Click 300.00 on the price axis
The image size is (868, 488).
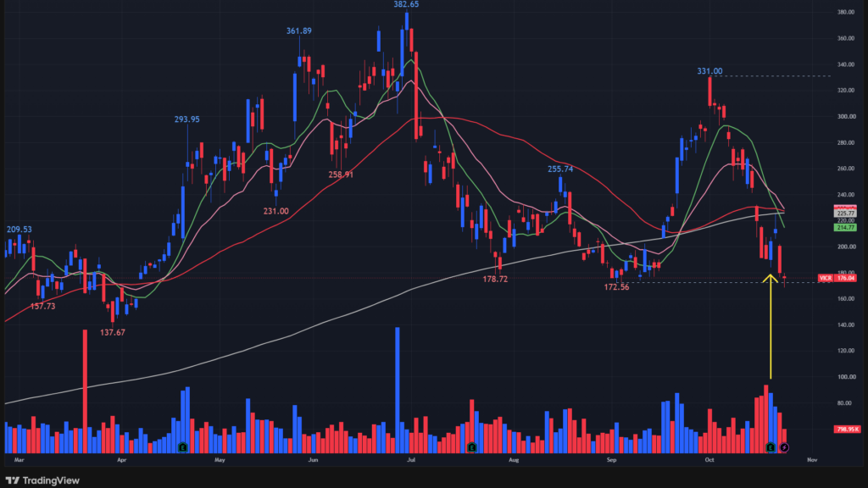845,116
